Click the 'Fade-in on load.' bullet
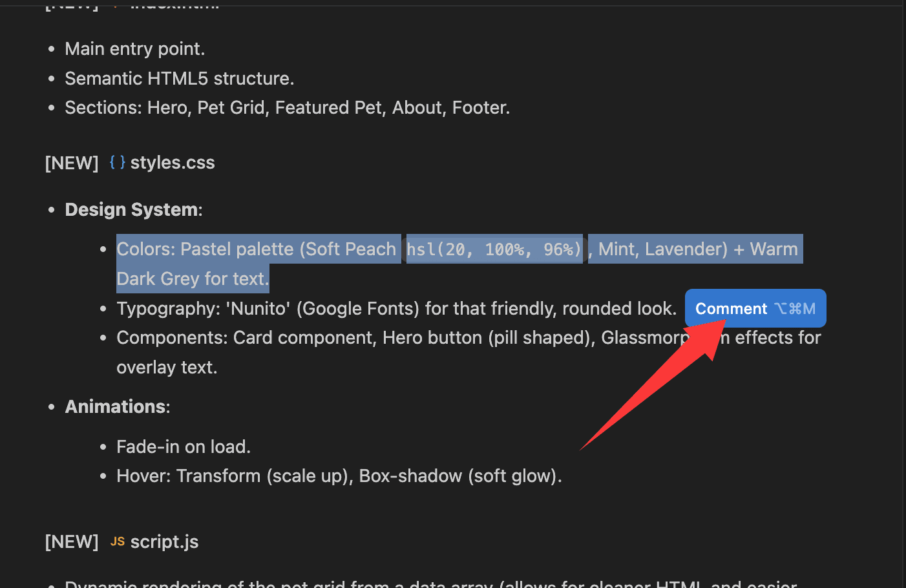 click(183, 447)
